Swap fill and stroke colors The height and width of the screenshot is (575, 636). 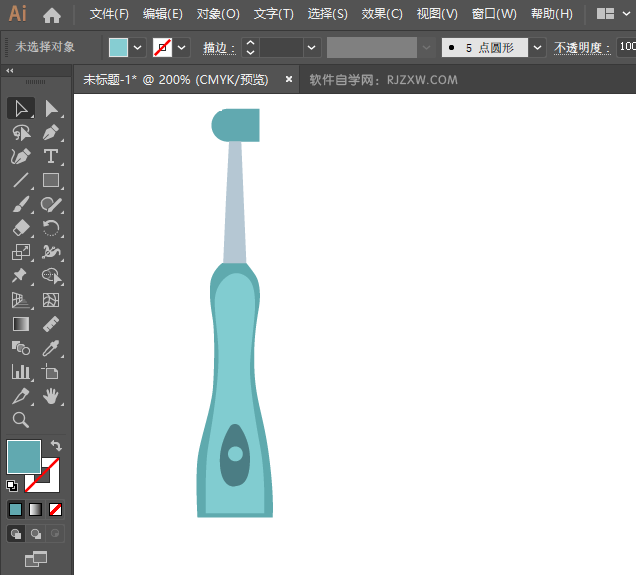click(x=56, y=446)
